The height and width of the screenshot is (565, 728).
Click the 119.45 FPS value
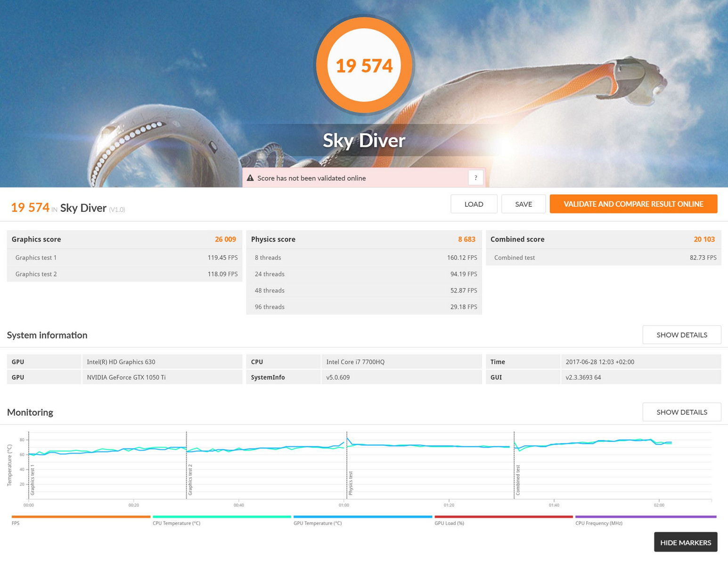coord(222,258)
